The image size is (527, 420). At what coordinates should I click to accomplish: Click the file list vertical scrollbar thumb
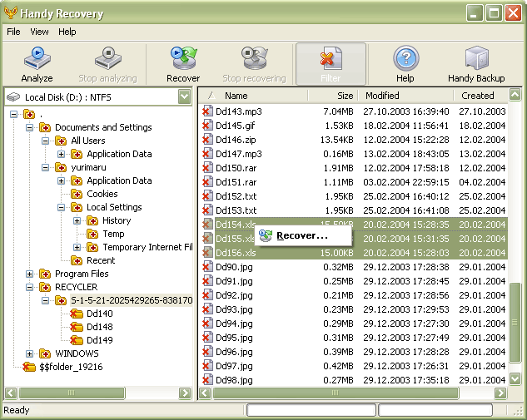pyautogui.click(x=515, y=323)
